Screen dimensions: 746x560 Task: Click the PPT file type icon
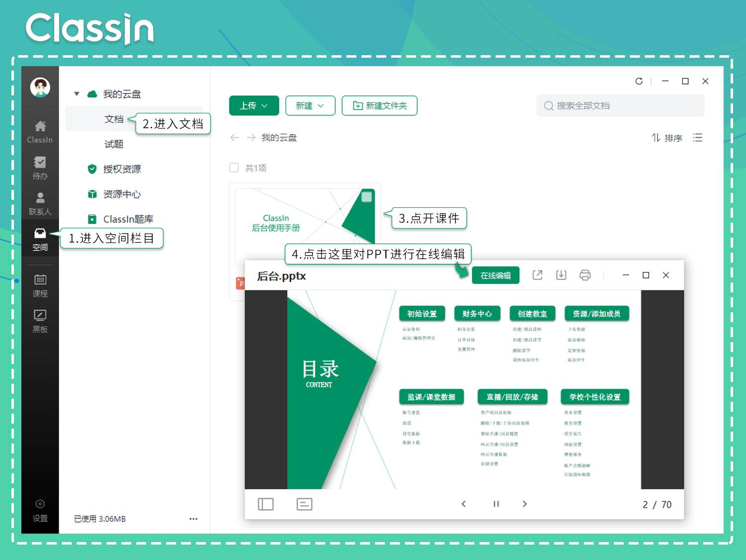coord(240,283)
